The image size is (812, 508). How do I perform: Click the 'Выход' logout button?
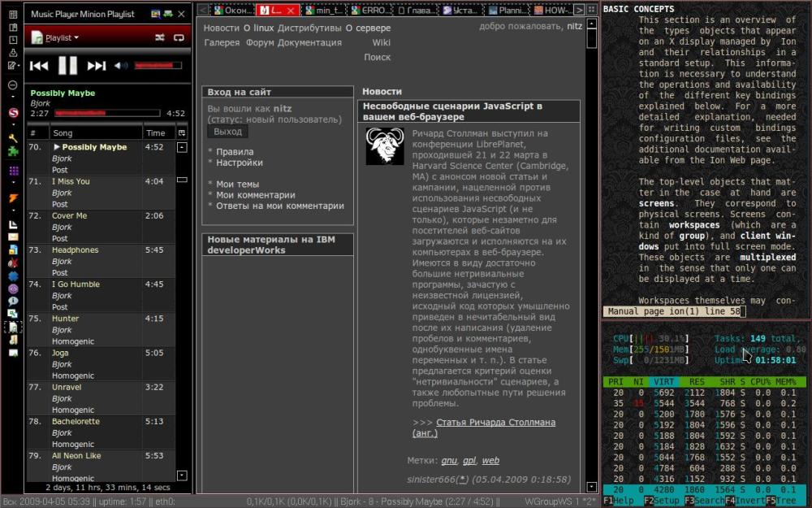(x=228, y=132)
